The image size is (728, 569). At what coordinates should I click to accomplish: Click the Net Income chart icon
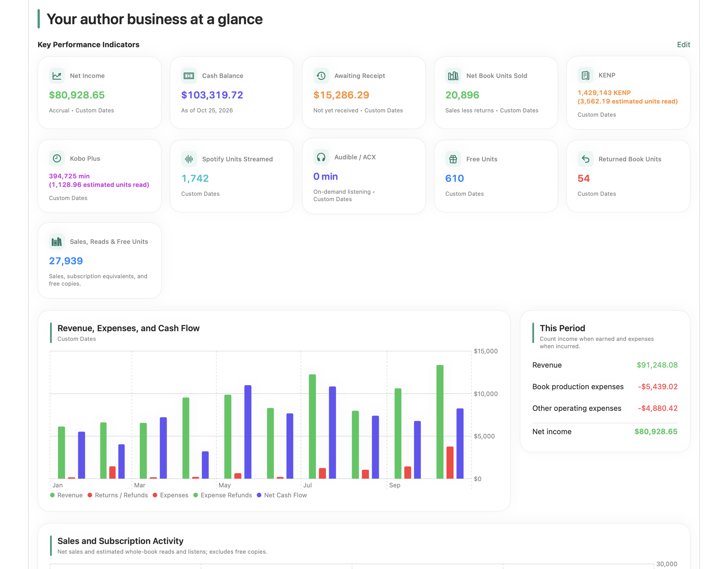tap(57, 76)
